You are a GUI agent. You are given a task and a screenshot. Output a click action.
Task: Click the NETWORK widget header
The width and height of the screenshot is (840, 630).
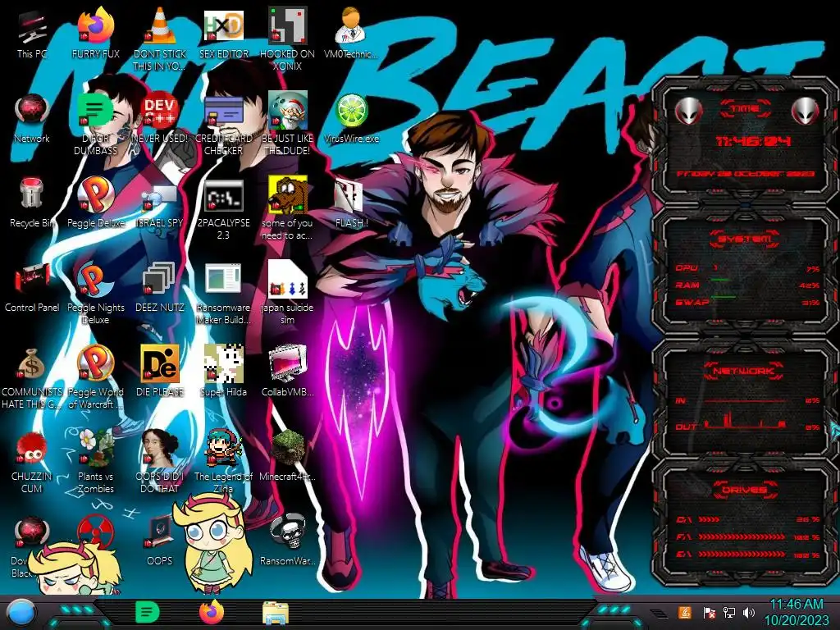click(x=745, y=371)
